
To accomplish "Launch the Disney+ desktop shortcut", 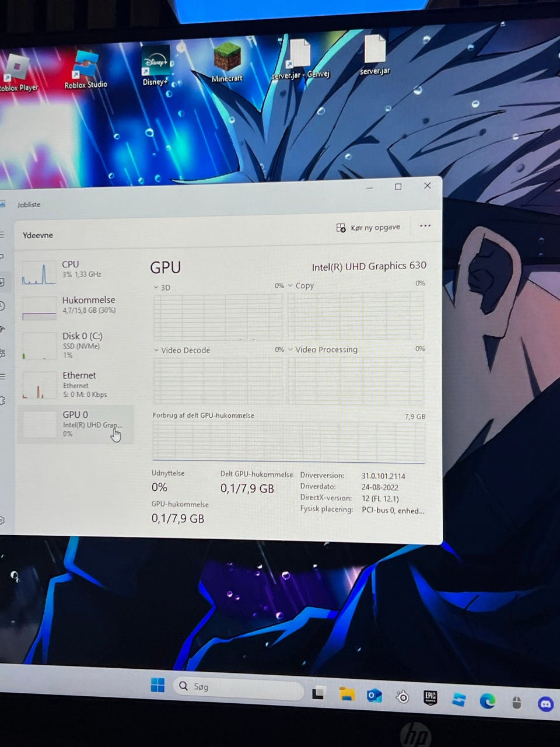I will coord(155,66).
